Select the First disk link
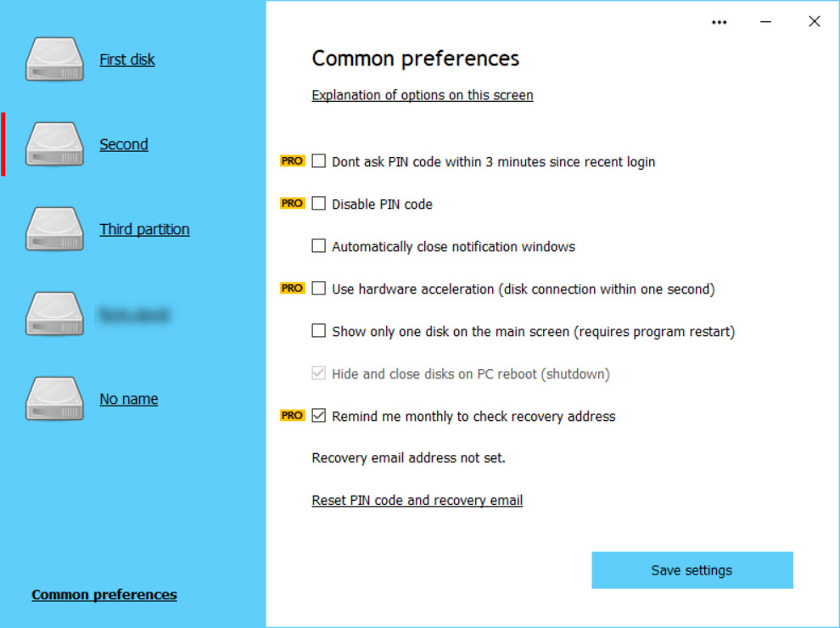The width and height of the screenshot is (840, 628). click(x=127, y=59)
